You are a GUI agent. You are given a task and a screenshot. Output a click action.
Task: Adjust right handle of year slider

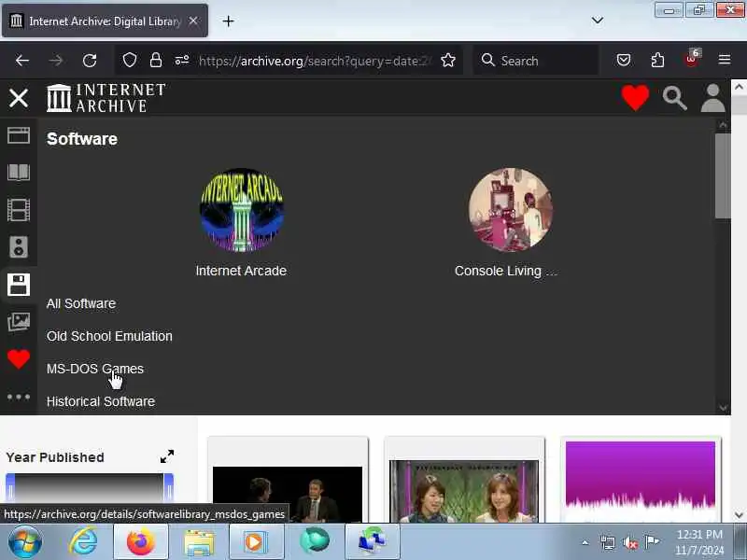pos(168,487)
